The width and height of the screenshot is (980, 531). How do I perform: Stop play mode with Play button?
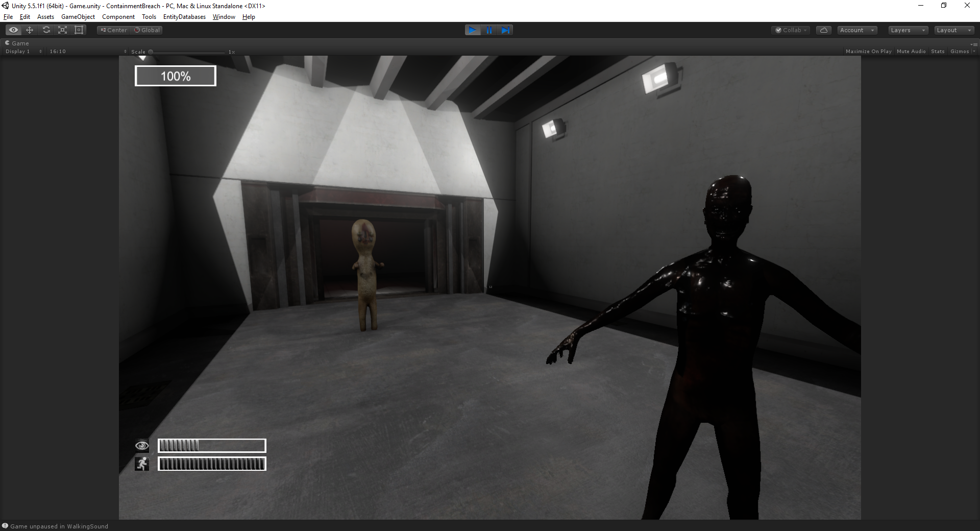click(x=473, y=30)
